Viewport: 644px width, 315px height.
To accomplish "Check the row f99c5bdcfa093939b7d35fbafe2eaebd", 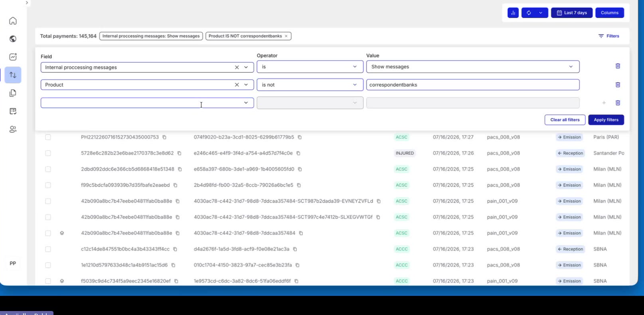I will (x=48, y=185).
